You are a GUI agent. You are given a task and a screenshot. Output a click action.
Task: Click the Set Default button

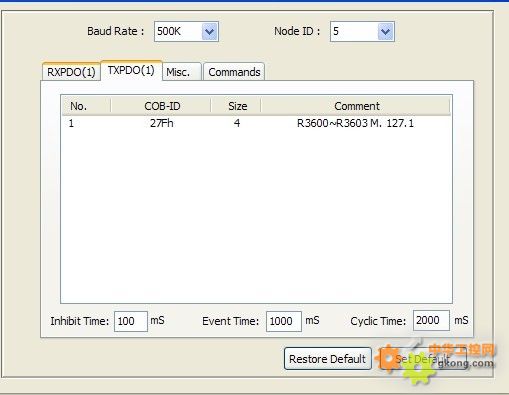tap(423, 359)
